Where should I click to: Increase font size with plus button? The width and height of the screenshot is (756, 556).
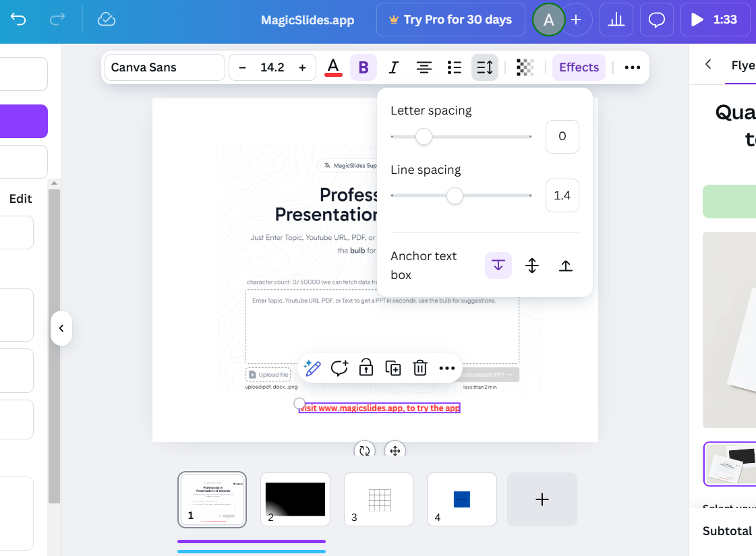pos(302,67)
